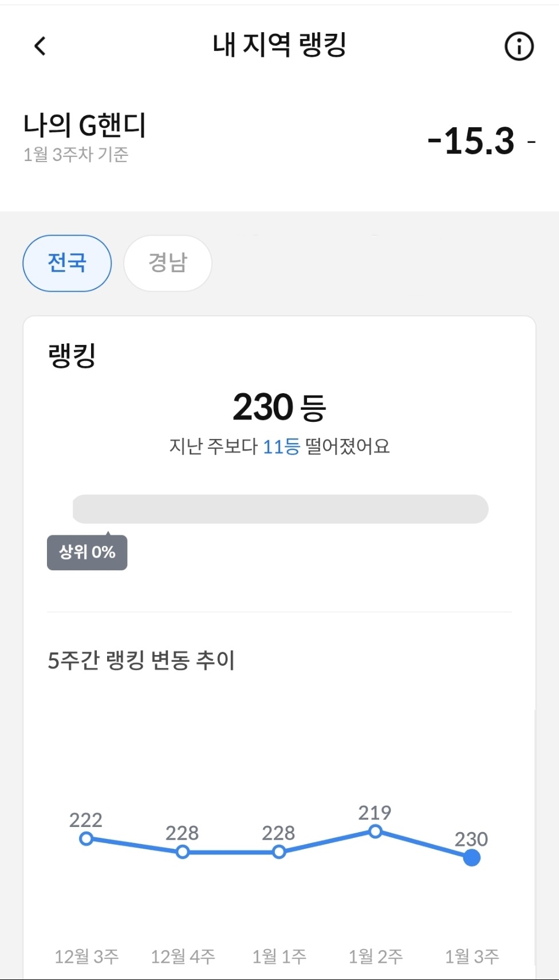The height and width of the screenshot is (980, 559).
Task: Select the 1월 1주 chart point
Action: pos(279,852)
